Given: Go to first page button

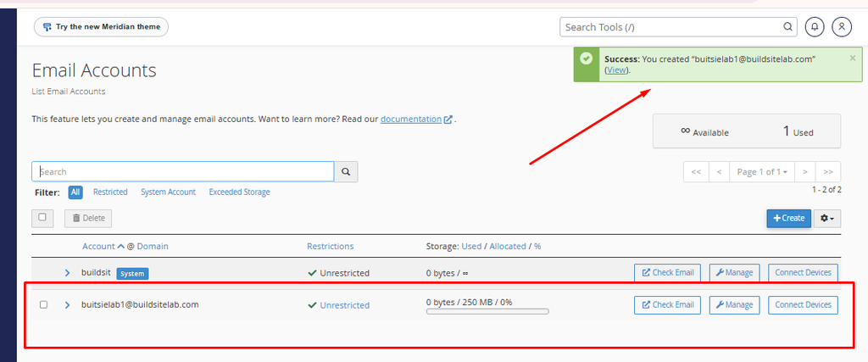Looking at the screenshot, I should pyautogui.click(x=697, y=171).
